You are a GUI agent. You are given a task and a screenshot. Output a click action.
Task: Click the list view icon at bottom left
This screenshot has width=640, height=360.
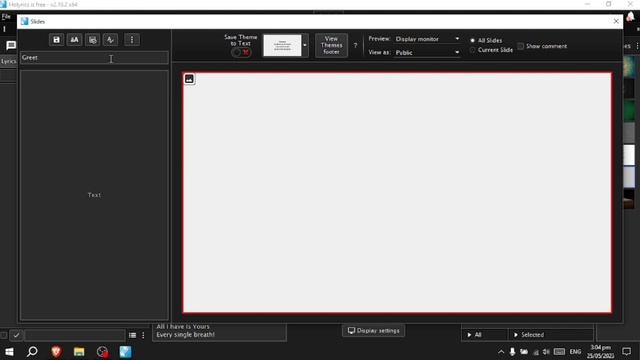[x=132, y=335]
